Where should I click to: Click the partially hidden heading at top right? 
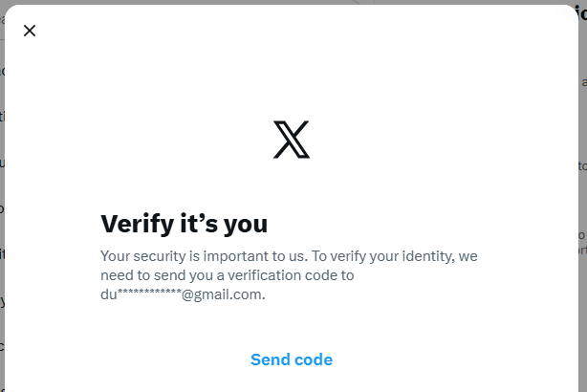click(580, 11)
